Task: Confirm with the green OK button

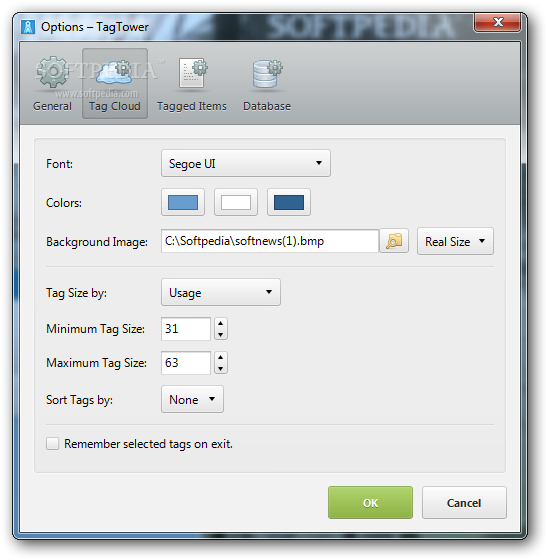Action: tap(370, 502)
